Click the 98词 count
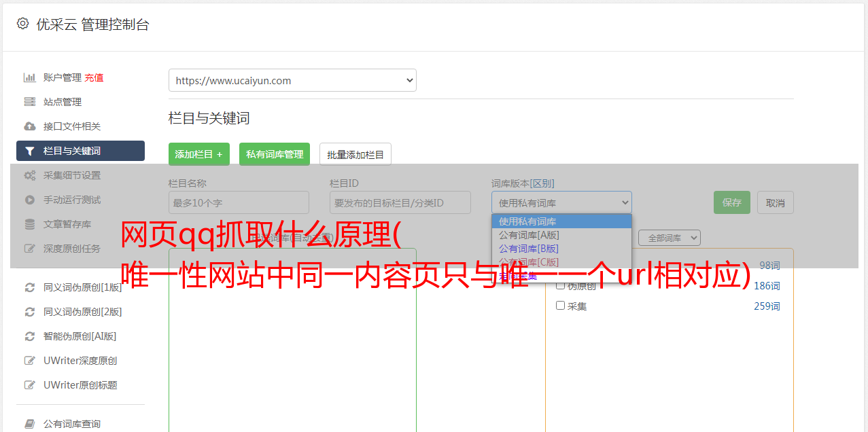 point(769,266)
